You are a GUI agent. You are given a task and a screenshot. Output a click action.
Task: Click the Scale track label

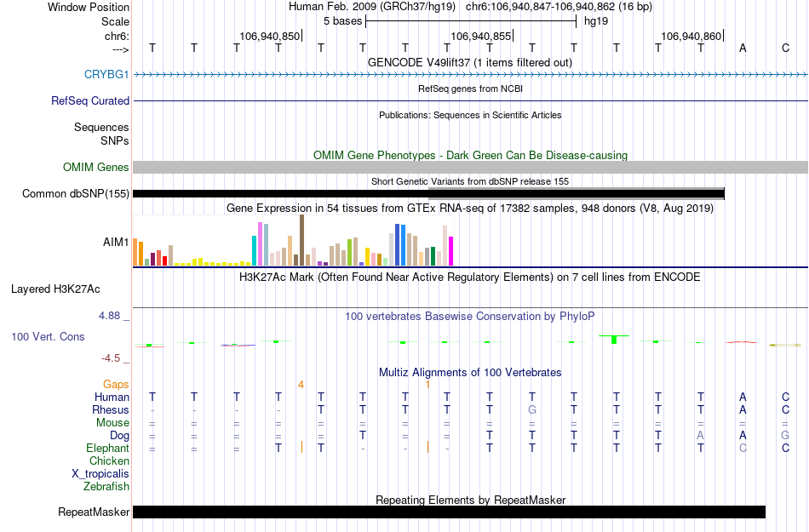(115, 21)
